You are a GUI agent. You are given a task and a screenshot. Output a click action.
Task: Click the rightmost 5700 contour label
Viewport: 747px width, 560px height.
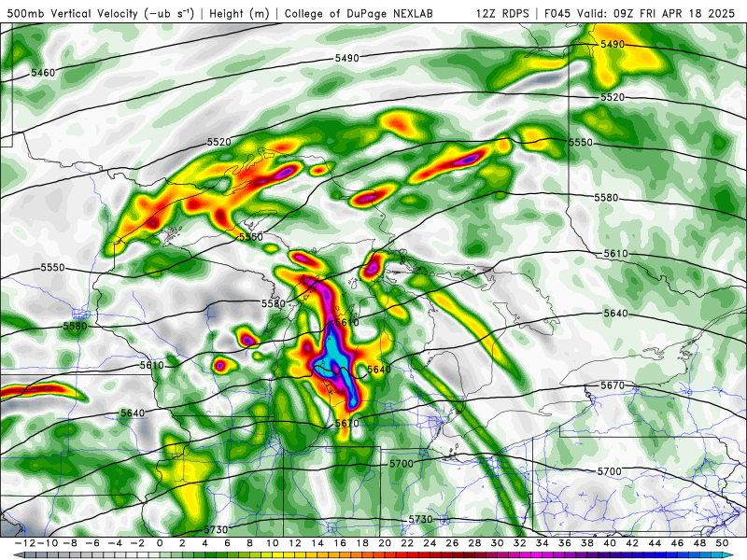(610, 471)
